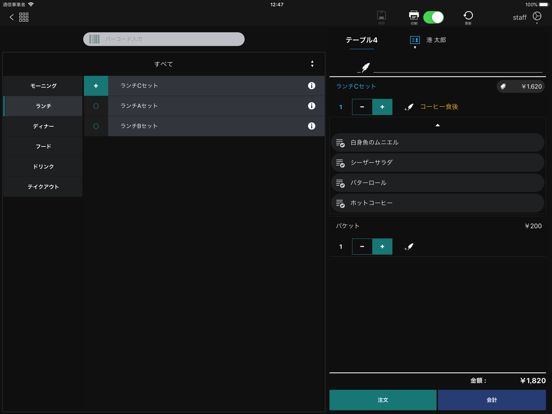Click the list-check icon beside バターロール
The image size is (552, 414).
[x=340, y=183]
